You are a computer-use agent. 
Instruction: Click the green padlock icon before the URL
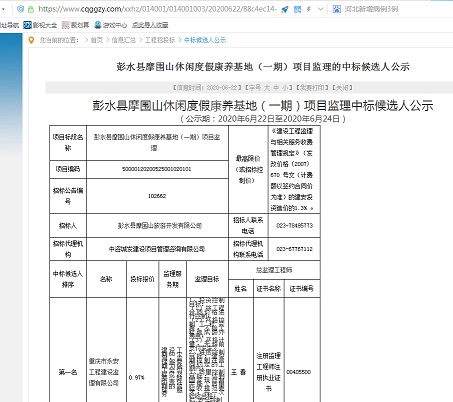click(31, 9)
